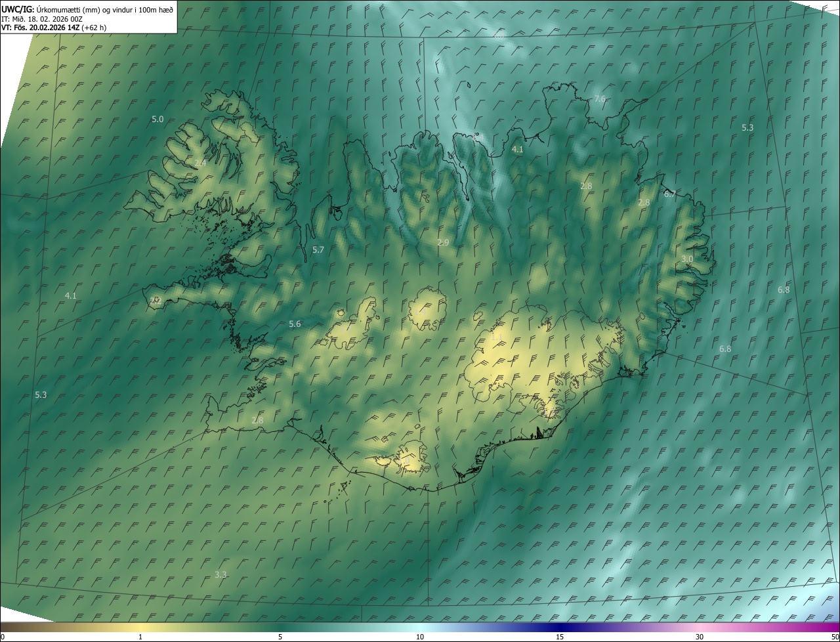
Task: Click the northern of the two 6.8 values
Action: point(784,290)
